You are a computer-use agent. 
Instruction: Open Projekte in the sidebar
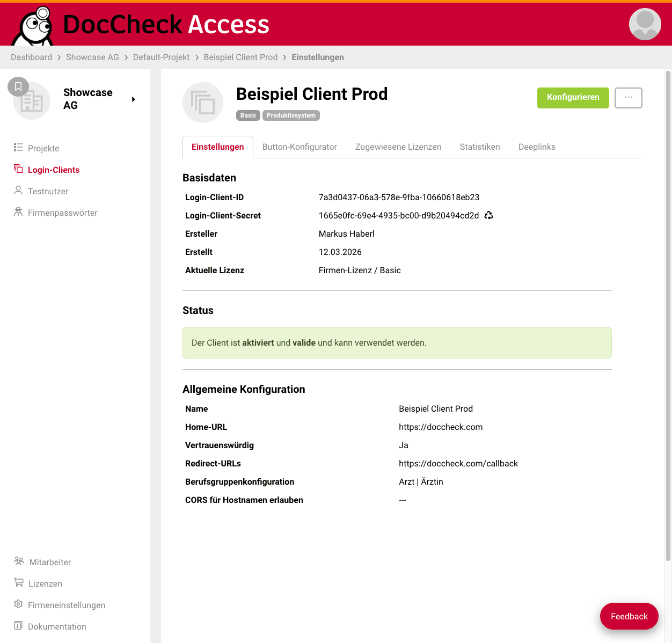click(43, 148)
